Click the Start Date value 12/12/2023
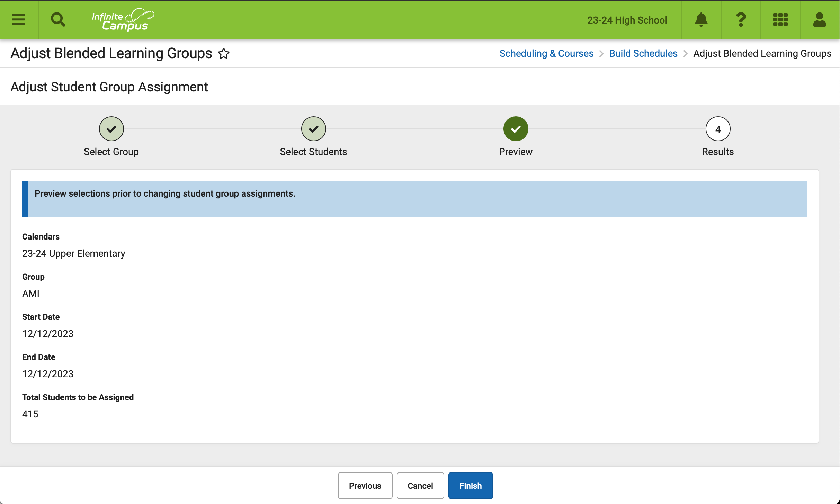 (48, 334)
